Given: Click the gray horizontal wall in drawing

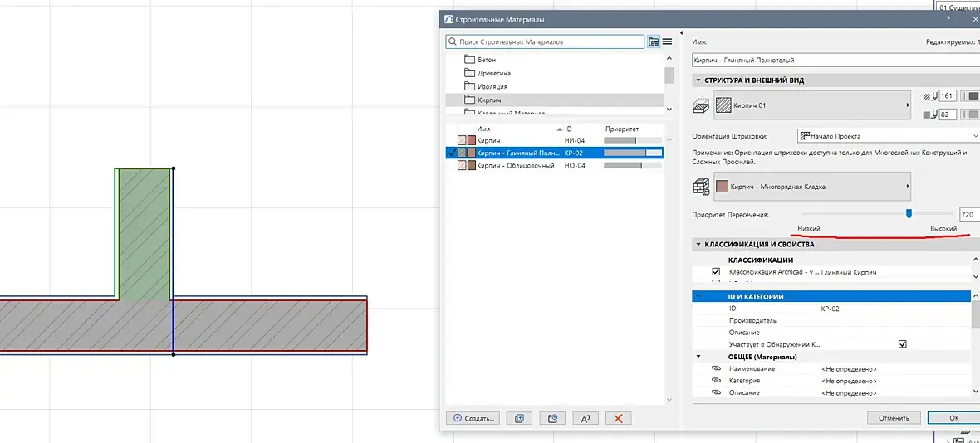Looking at the screenshot, I should click(183, 326).
